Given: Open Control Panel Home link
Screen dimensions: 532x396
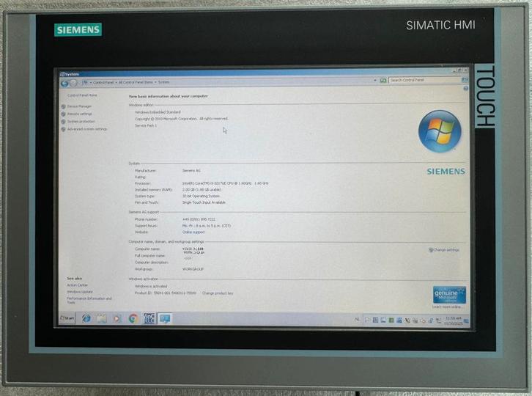Looking at the screenshot, I should [82, 95].
